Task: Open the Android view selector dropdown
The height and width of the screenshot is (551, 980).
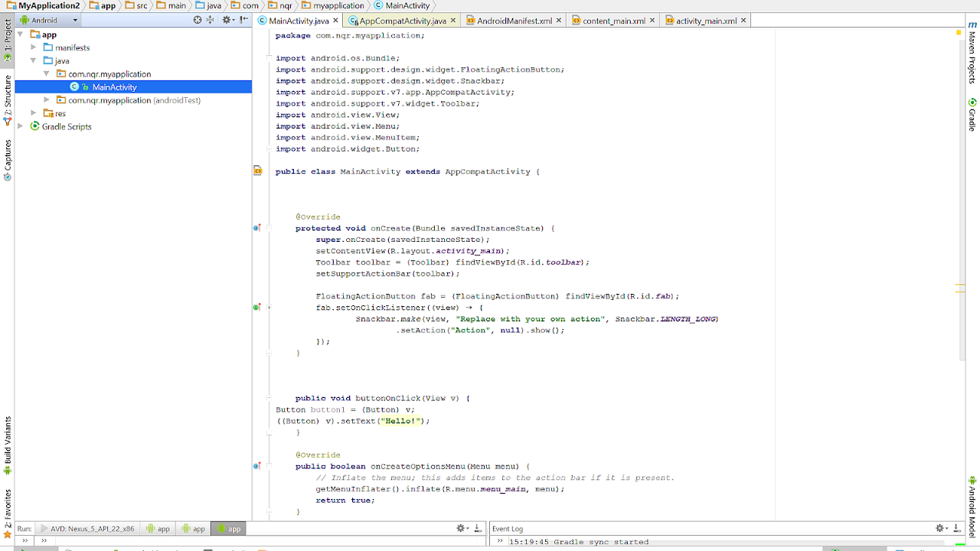Action: coord(48,20)
